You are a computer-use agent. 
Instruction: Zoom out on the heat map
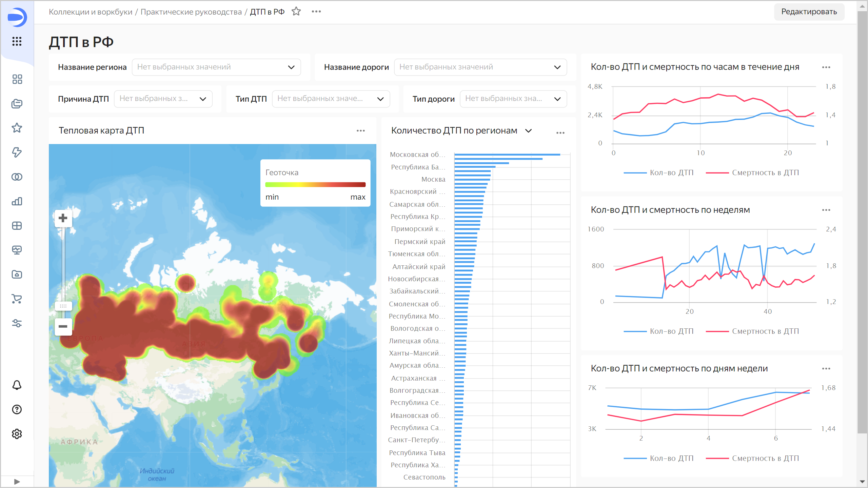63,326
